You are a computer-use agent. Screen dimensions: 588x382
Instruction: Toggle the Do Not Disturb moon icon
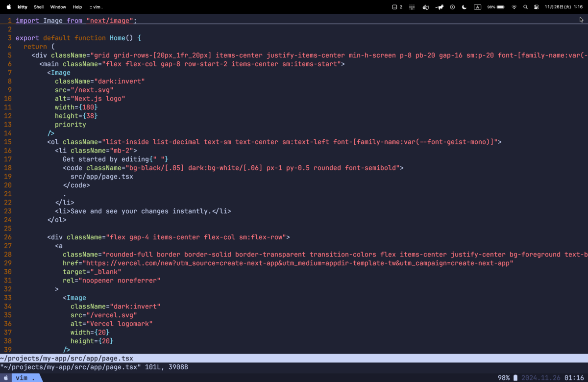465,7
